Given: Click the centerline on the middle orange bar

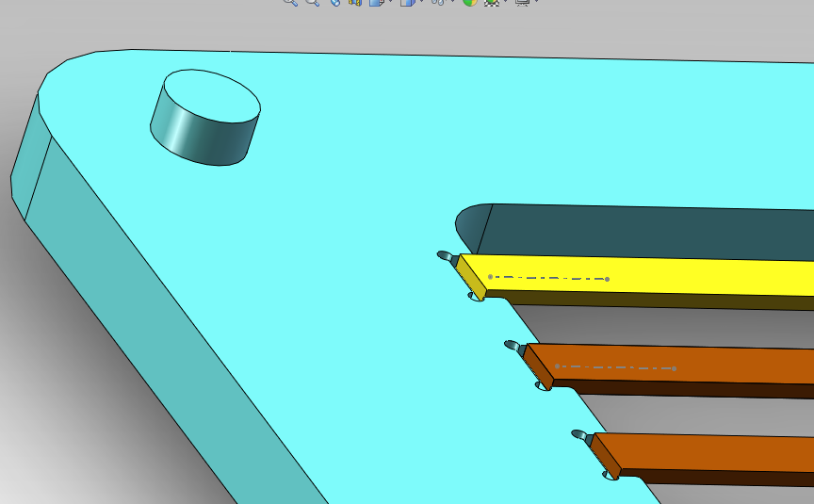Looking at the screenshot, I should [x=616, y=367].
